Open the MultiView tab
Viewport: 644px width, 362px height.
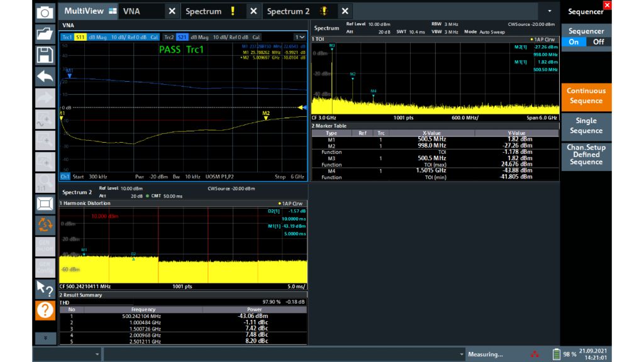[85, 11]
